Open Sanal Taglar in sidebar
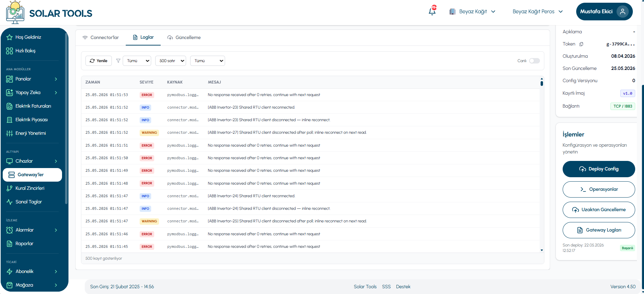644x294 pixels. click(x=33, y=202)
